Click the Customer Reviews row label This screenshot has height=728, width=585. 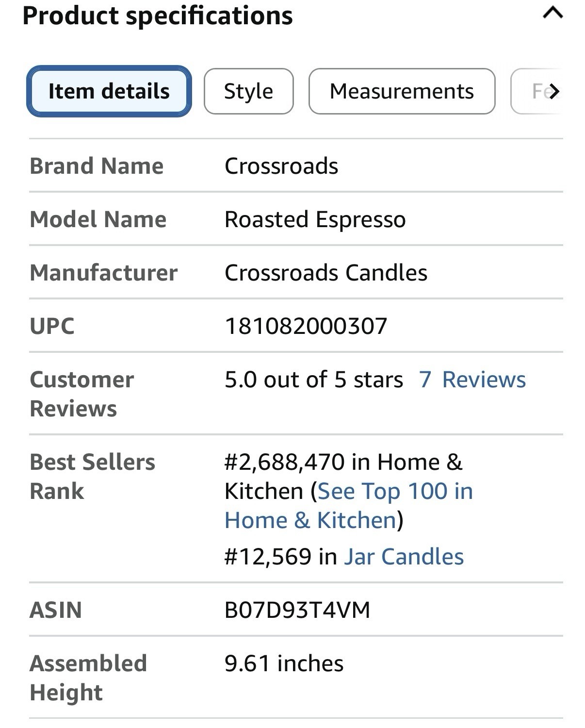(81, 394)
